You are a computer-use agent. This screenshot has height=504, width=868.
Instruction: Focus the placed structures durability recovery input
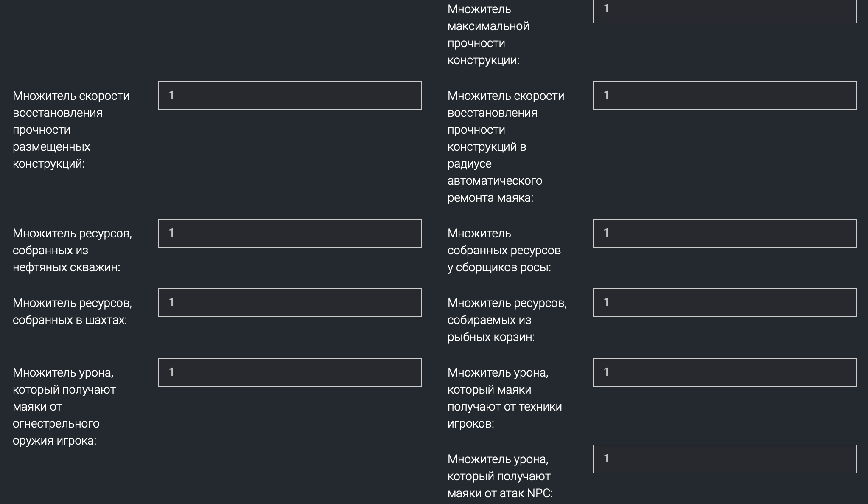(x=290, y=96)
